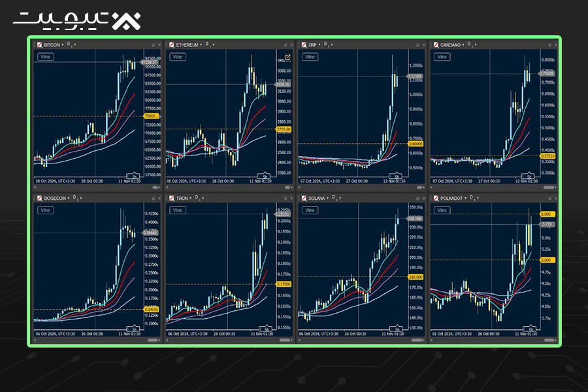Screen dimensions: 588x392
Task: Change the D1 timeframe on SOLANA chart
Action: [x=336, y=198]
